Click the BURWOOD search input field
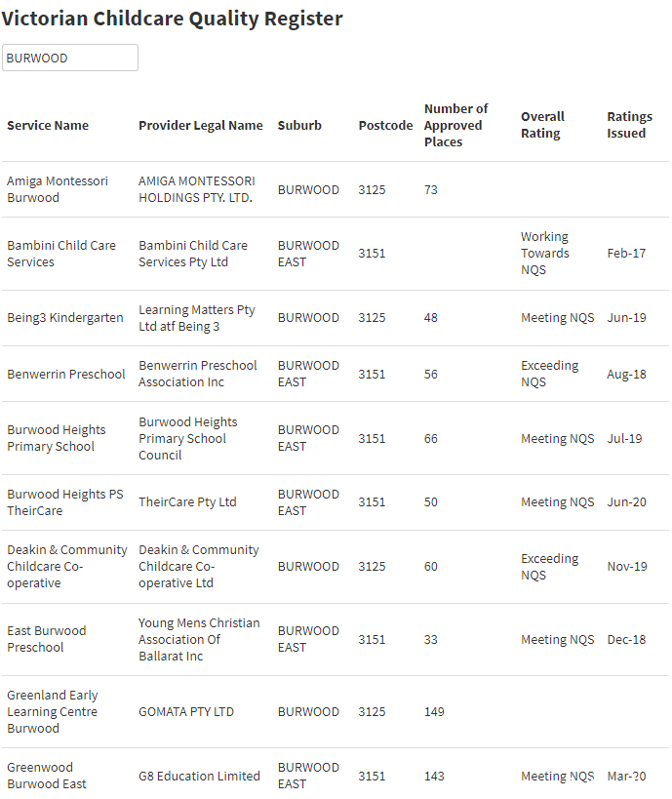 pos(70,58)
